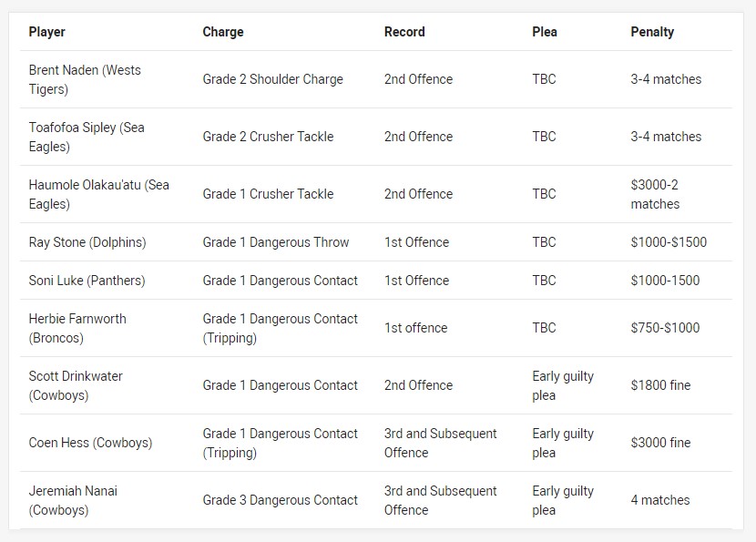Click the Charge column header

(223, 32)
